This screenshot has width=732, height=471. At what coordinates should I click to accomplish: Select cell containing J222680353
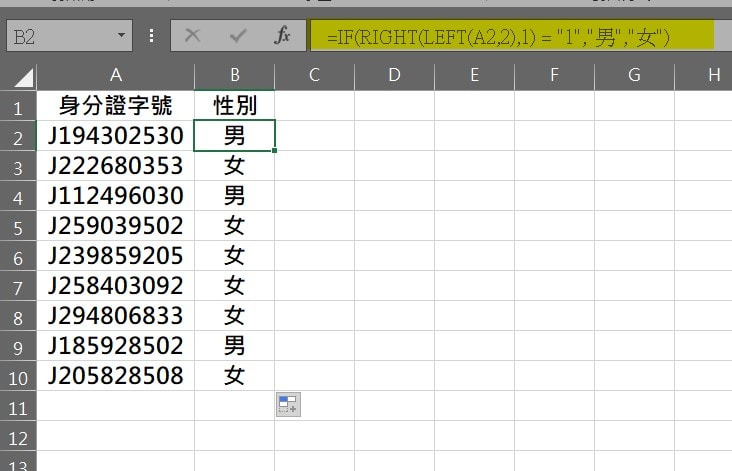[116, 166]
